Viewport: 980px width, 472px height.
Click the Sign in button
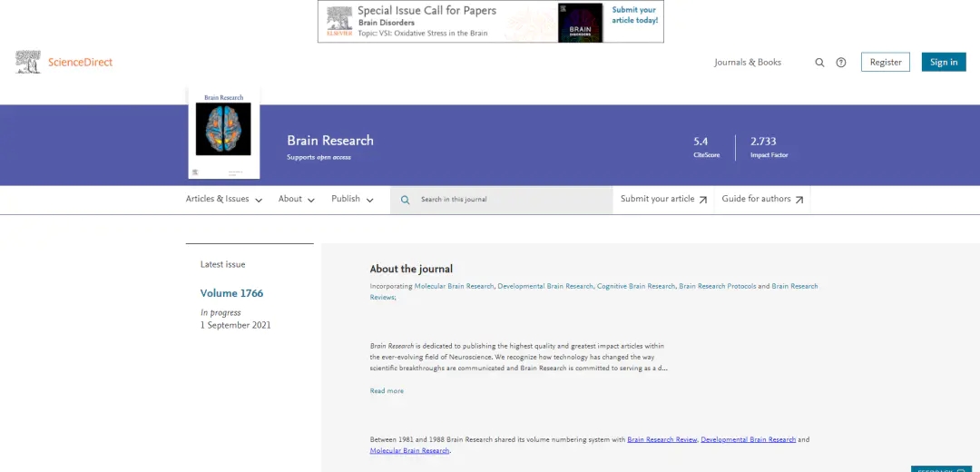(x=944, y=62)
